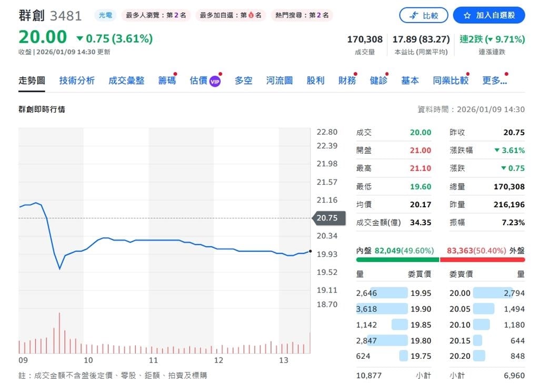Switch to the 股利 tab
Image resolution: width=539 pixels, height=392 pixels.
coord(315,81)
